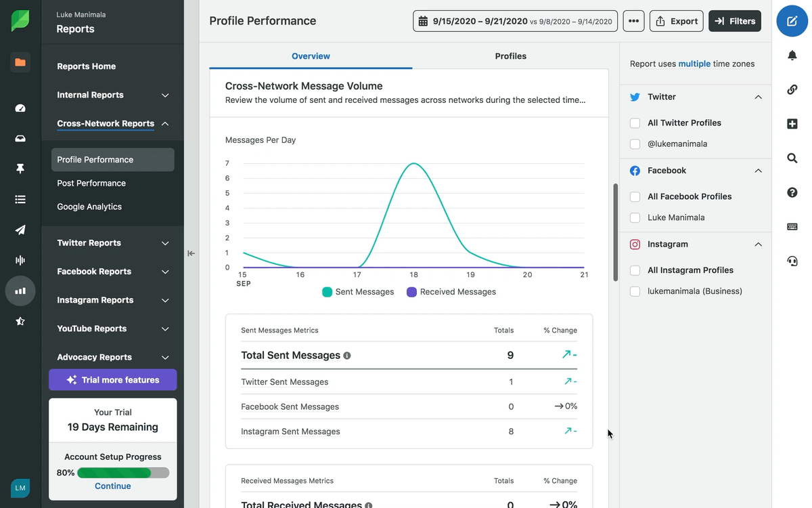Open the keyboard shortcuts icon
The width and height of the screenshot is (812, 508).
click(792, 227)
